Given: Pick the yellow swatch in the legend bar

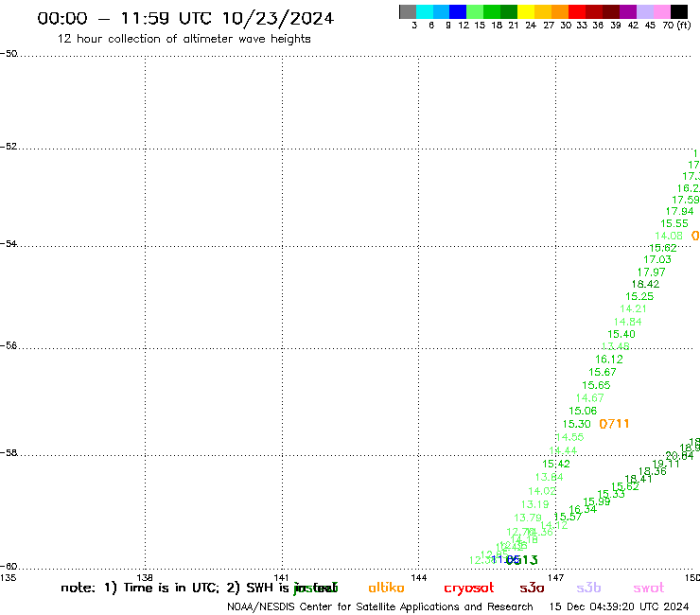Looking at the screenshot, I should tap(526, 12).
